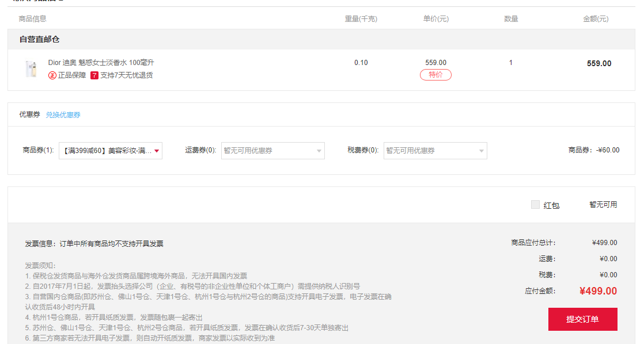Click the 运费 amount ¥0.00

coord(608,259)
